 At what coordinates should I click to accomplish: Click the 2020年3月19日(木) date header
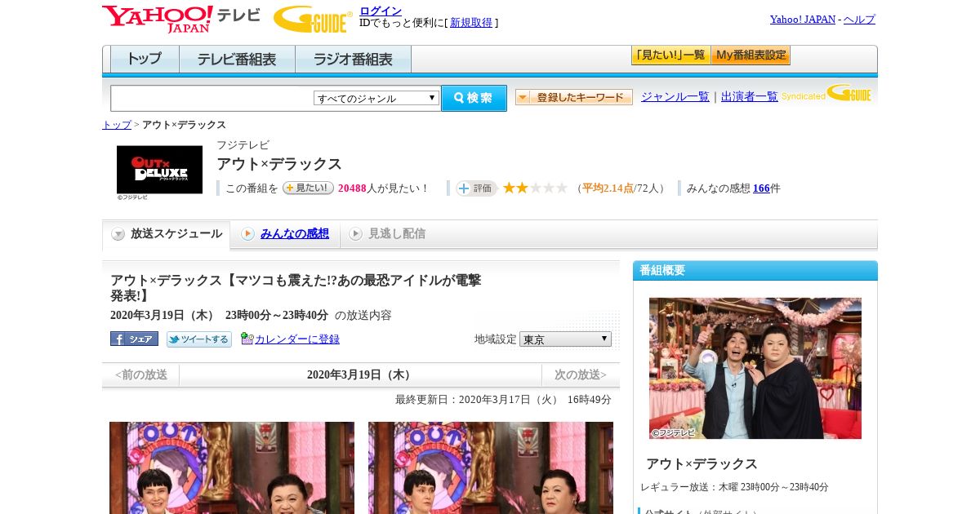(x=360, y=374)
